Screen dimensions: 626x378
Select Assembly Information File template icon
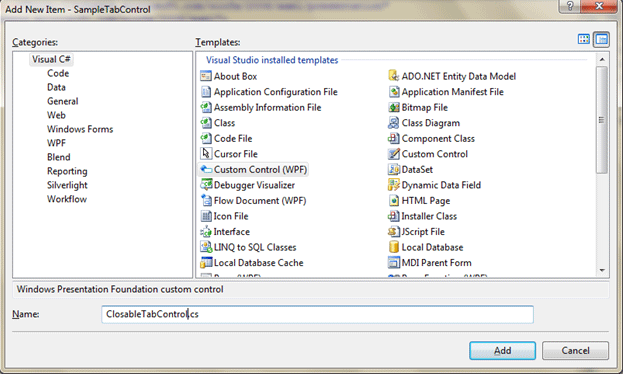point(206,107)
